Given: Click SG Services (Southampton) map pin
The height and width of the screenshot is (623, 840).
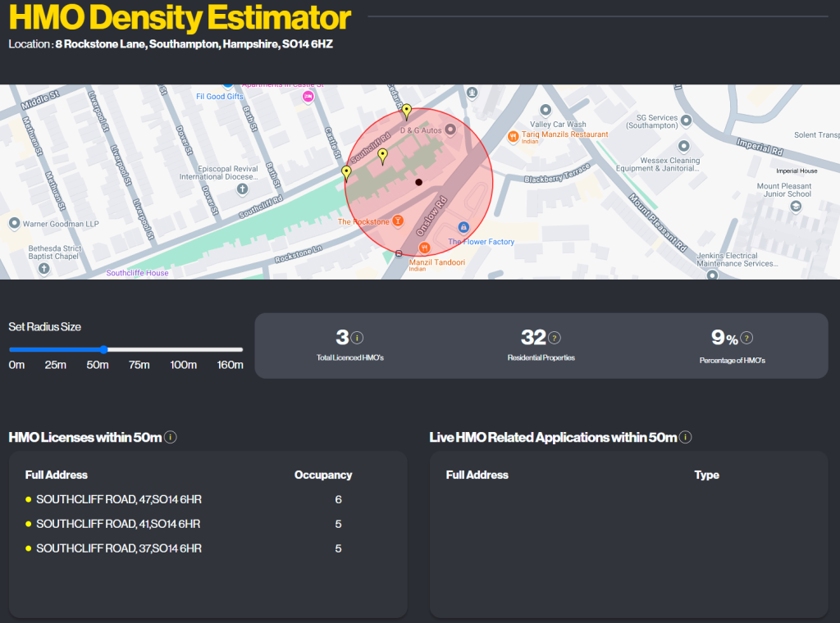Looking at the screenshot, I should pos(686,121).
